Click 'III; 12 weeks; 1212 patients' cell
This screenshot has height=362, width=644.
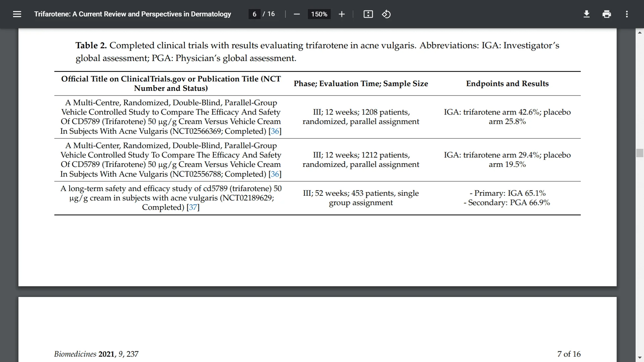pyautogui.click(x=361, y=160)
